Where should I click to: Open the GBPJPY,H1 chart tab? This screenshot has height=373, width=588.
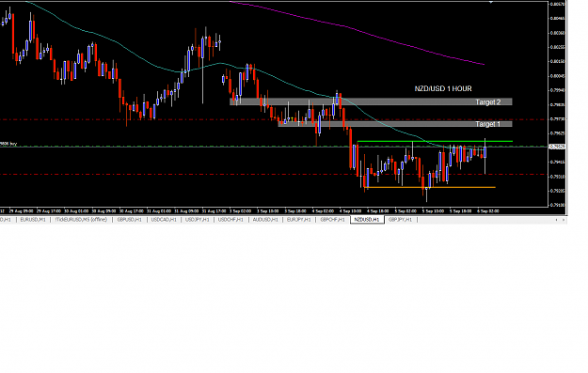coord(400,220)
